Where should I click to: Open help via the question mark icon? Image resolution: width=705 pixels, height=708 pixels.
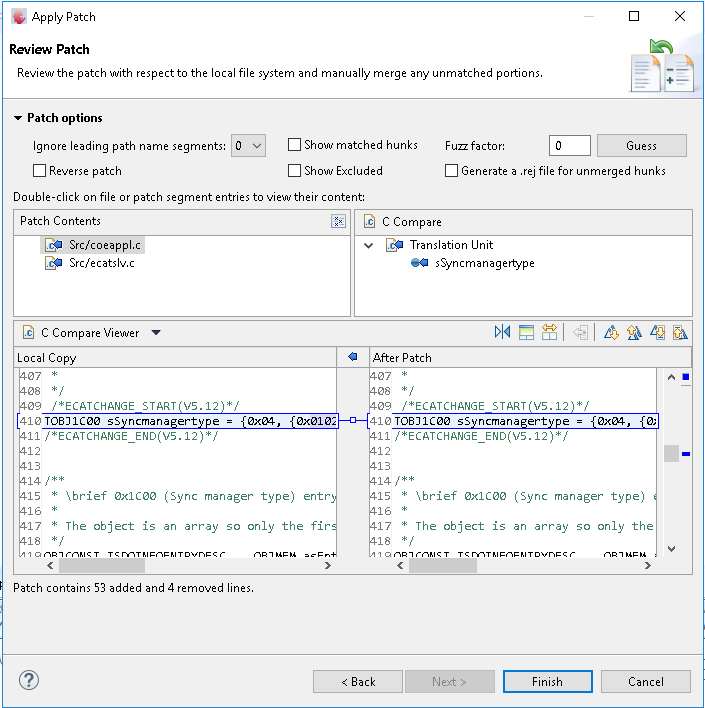click(29, 681)
